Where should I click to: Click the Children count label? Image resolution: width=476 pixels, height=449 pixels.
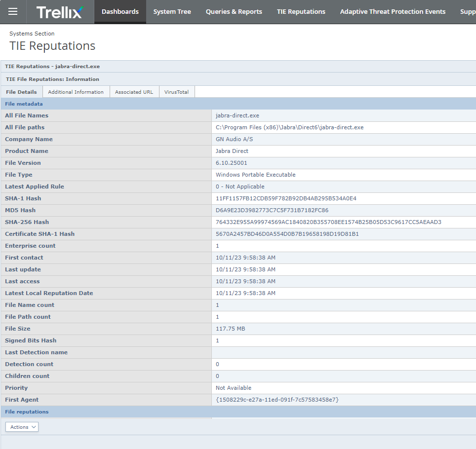27,376
